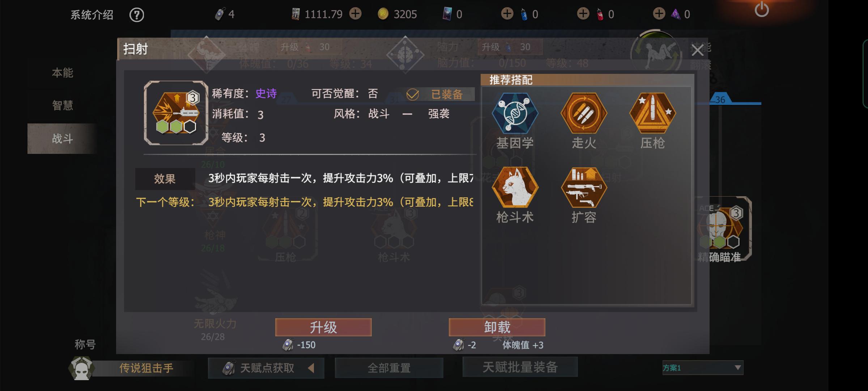Add blue potion with plus button
The height and width of the screenshot is (391, 868).
click(507, 14)
